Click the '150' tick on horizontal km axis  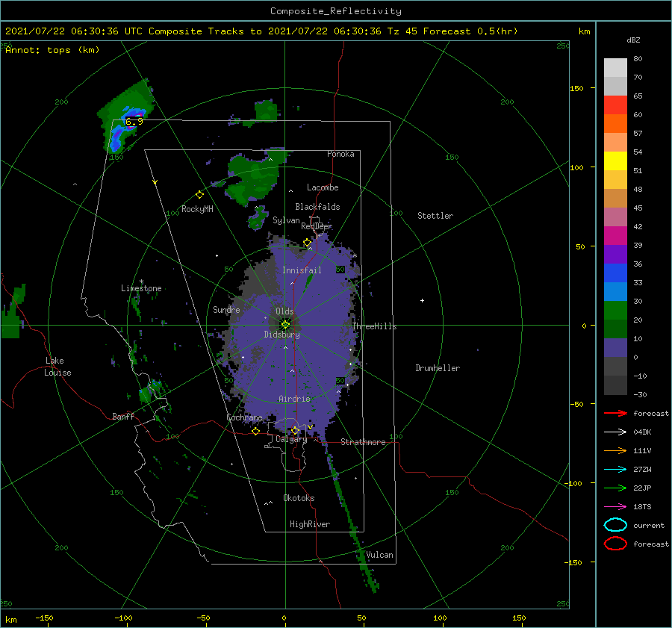click(x=519, y=618)
